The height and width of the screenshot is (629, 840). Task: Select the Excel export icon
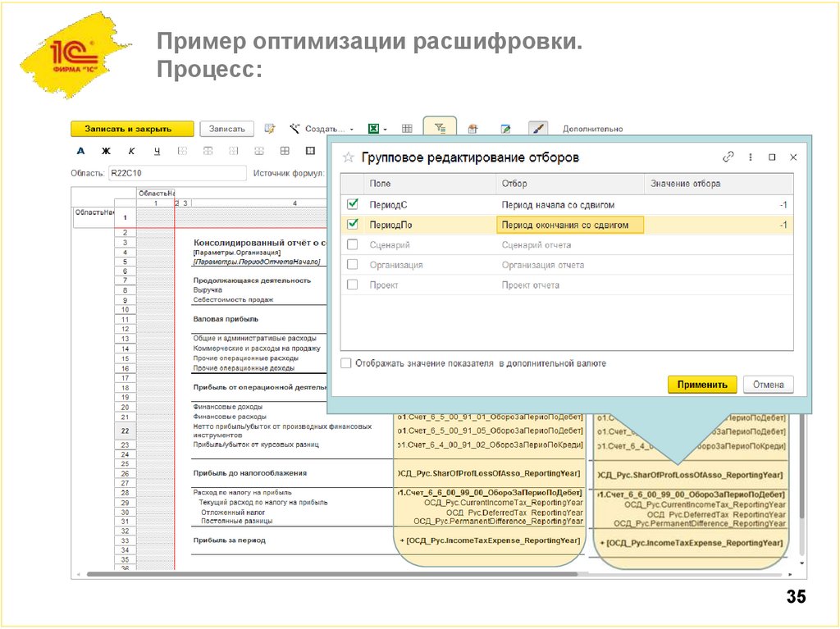point(373,129)
